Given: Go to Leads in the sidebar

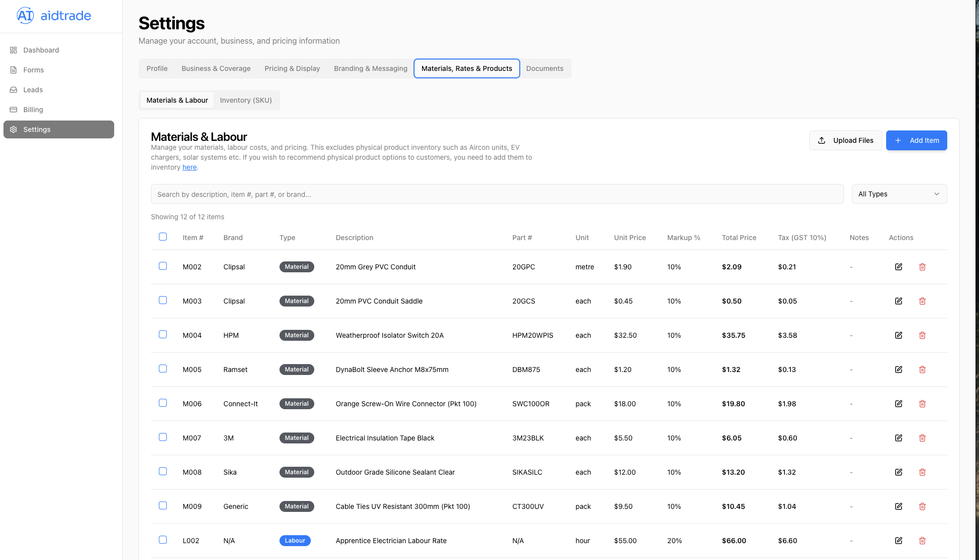Looking at the screenshot, I should pyautogui.click(x=59, y=90).
